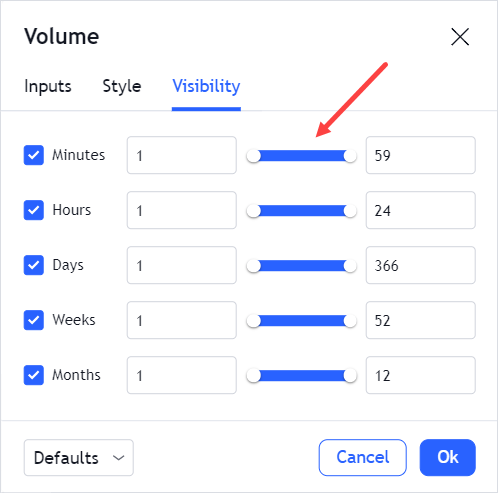The image size is (498, 493).
Task: Click the Hours slider left handle
Action: (254, 211)
